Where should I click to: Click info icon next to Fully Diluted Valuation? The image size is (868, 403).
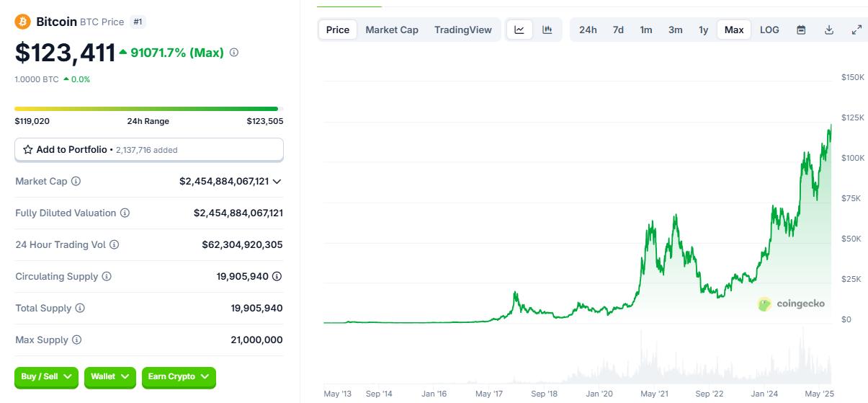[125, 213]
